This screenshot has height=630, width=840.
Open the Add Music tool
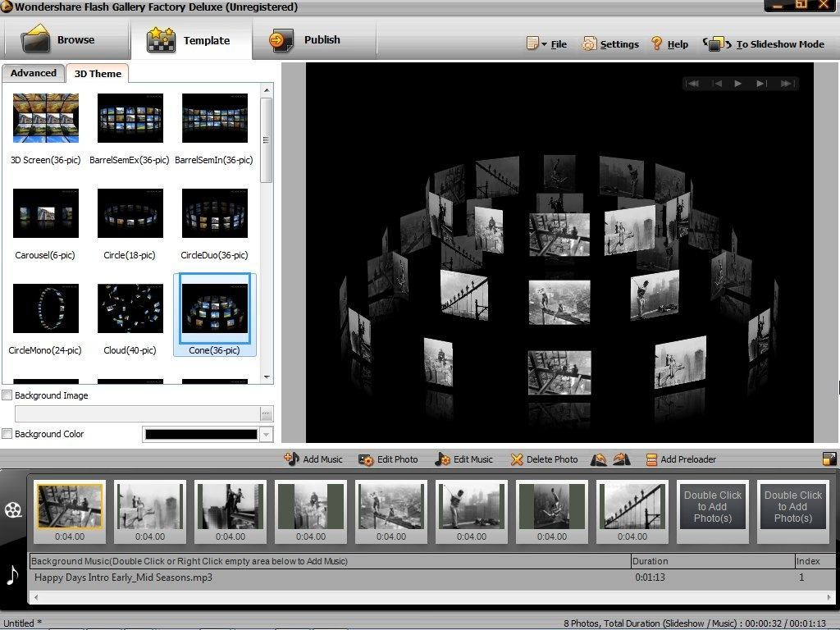[x=313, y=459]
